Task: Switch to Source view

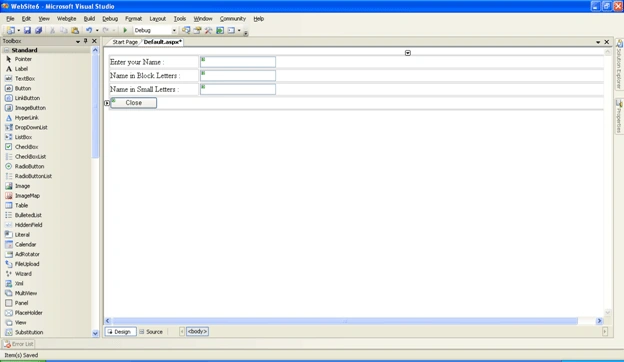Action: click(x=151, y=331)
